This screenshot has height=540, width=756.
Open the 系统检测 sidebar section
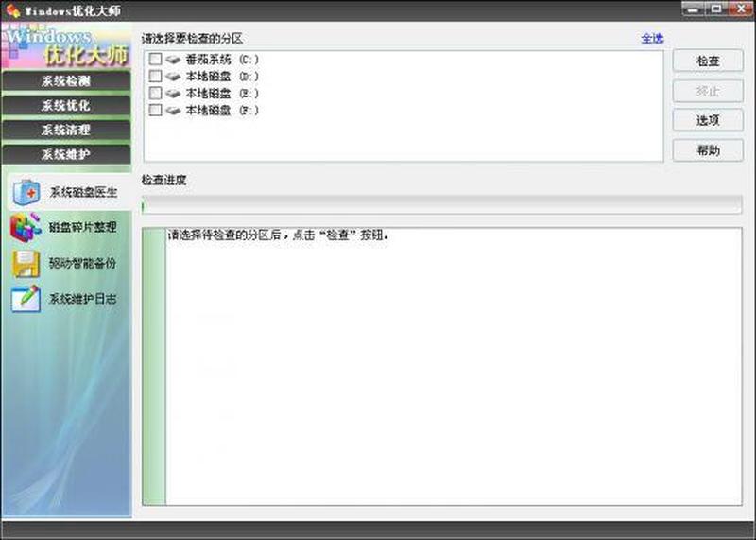[66, 81]
